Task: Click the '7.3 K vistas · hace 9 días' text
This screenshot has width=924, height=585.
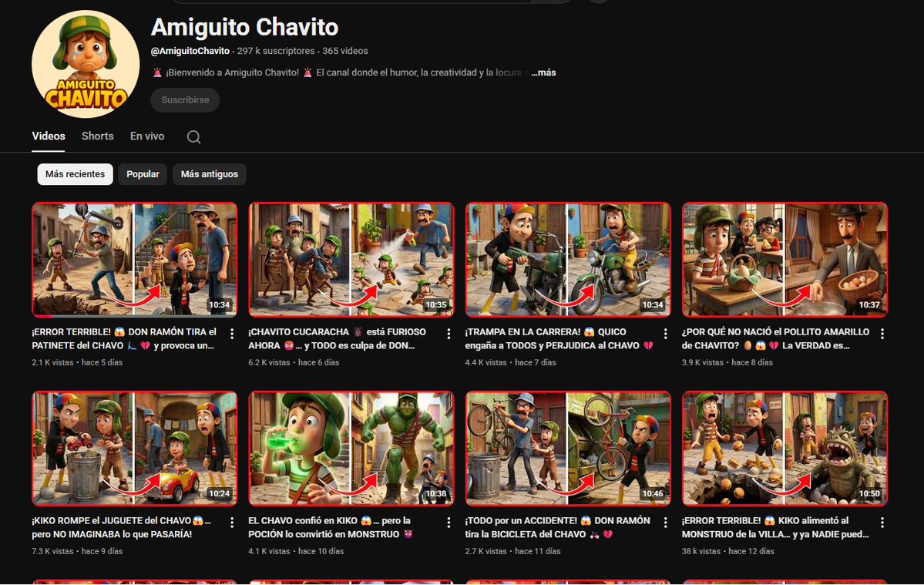Action: (77, 551)
